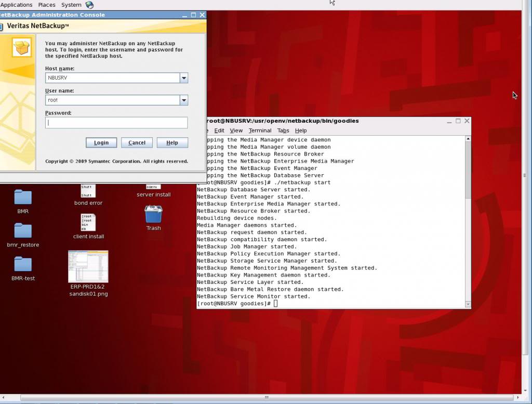The image size is (532, 404).
Task: Open the Places menu
Action: (47, 5)
